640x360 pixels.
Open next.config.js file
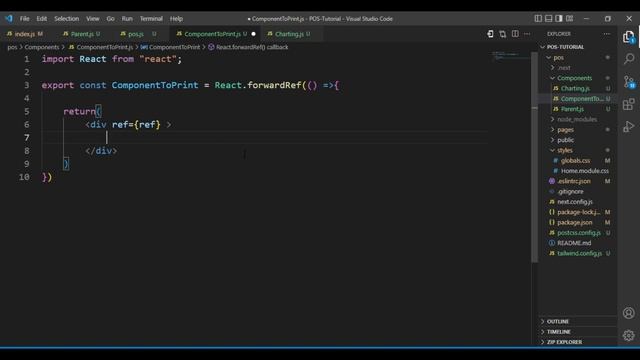pos(578,202)
